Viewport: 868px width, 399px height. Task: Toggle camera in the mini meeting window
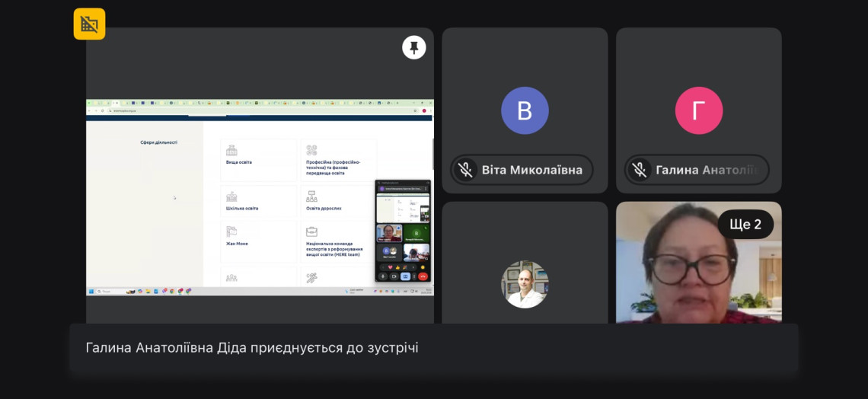coord(394,276)
